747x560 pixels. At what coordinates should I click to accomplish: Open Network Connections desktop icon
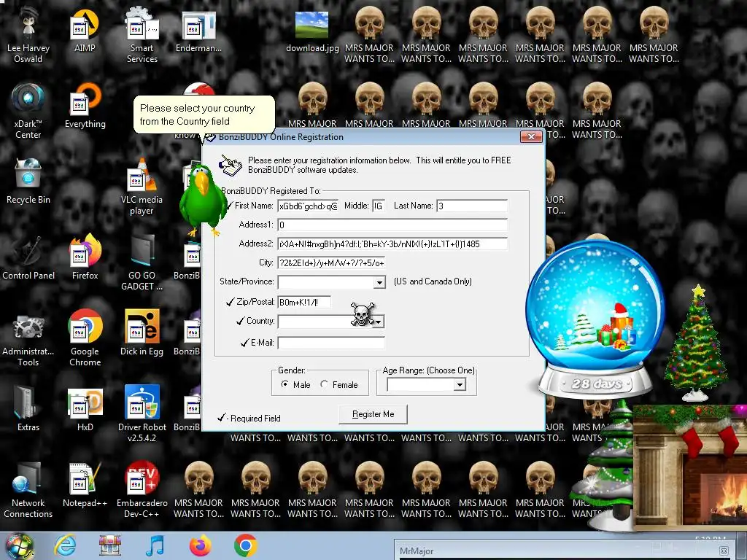[28, 491]
